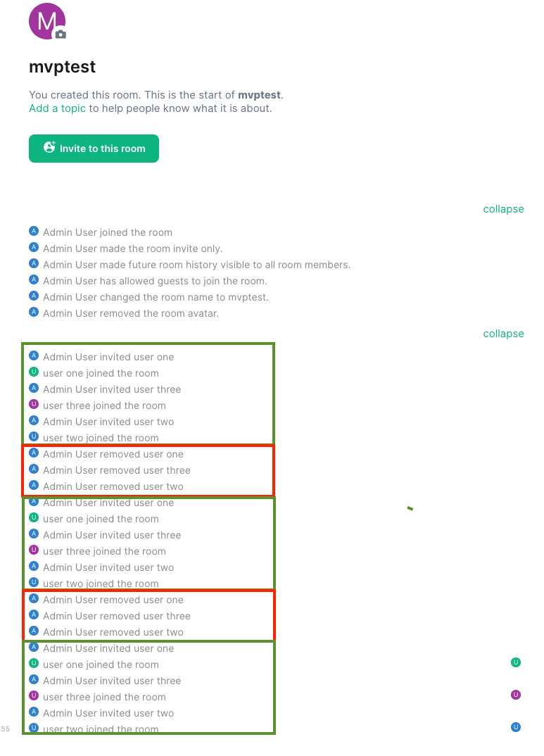544x756 pixels.
Task: Click the last Admin User removed user two event
Action: point(113,632)
